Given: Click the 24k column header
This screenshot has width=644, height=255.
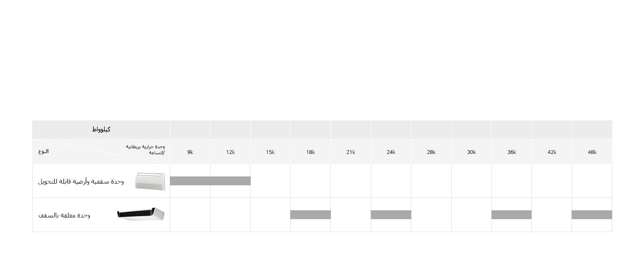Looking at the screenshot, I should coord(391,152).
